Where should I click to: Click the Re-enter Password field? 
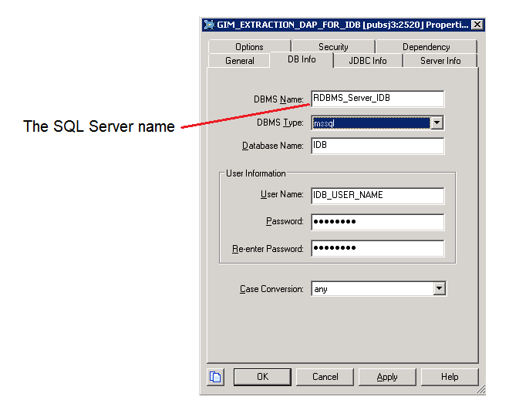pyautogui.click(x=377, y=248)
